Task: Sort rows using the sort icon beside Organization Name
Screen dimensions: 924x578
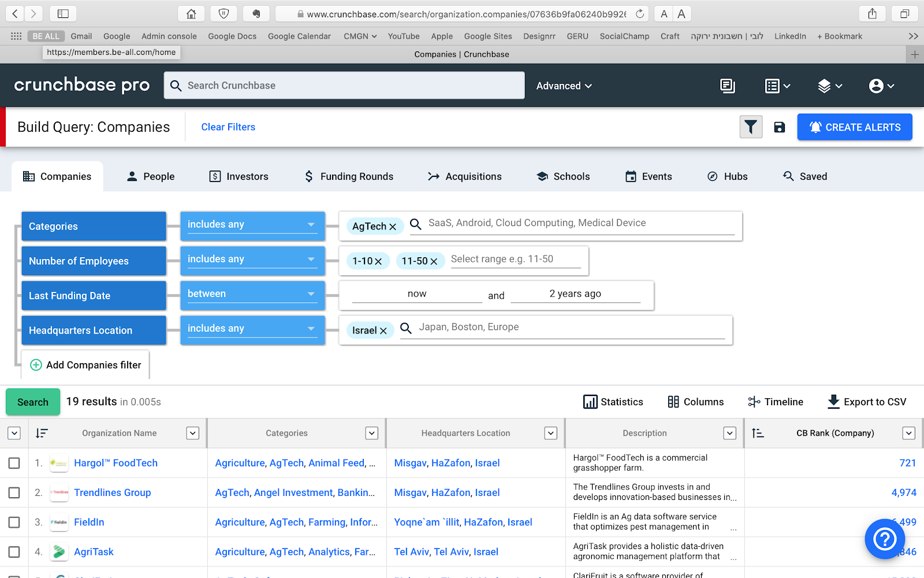Action: click(x=42, y=433)
